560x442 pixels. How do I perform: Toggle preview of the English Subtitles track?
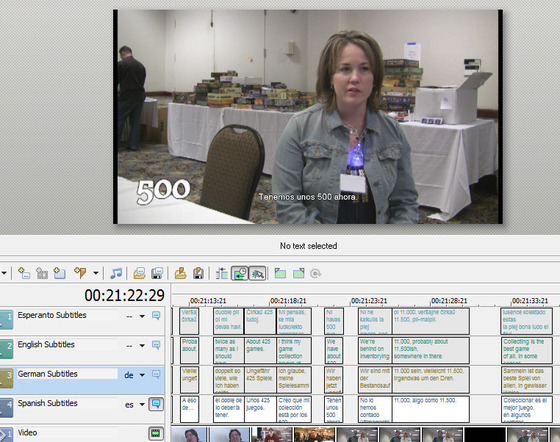click(x=156, y=345)
